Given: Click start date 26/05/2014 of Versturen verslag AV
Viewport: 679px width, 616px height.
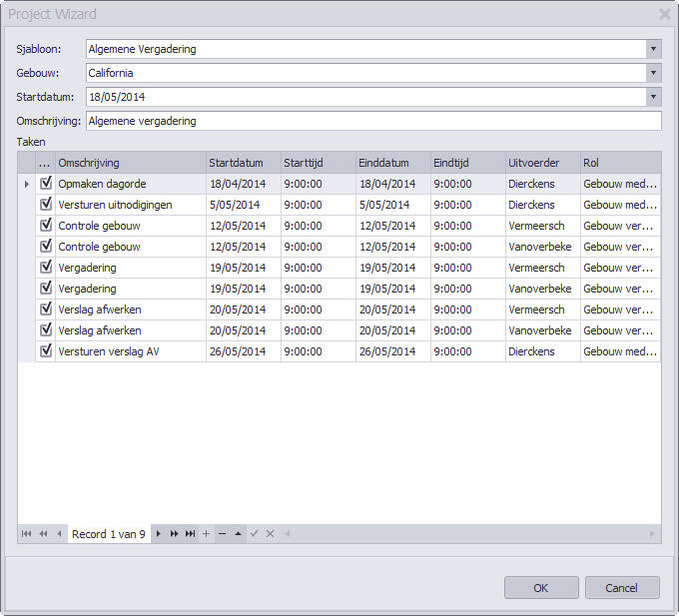Looking at the screenshot, I should coord(244,351).
